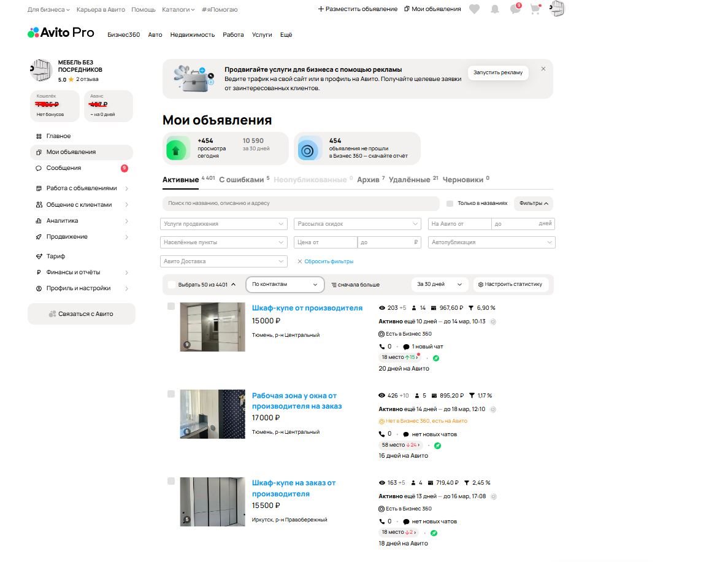Open Населённые пункты dropdown
The image size is (728, 562).
[224, 242]
